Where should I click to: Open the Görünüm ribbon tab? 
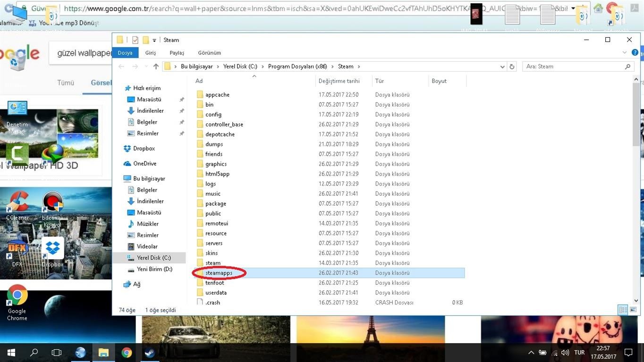coord(209,53)
